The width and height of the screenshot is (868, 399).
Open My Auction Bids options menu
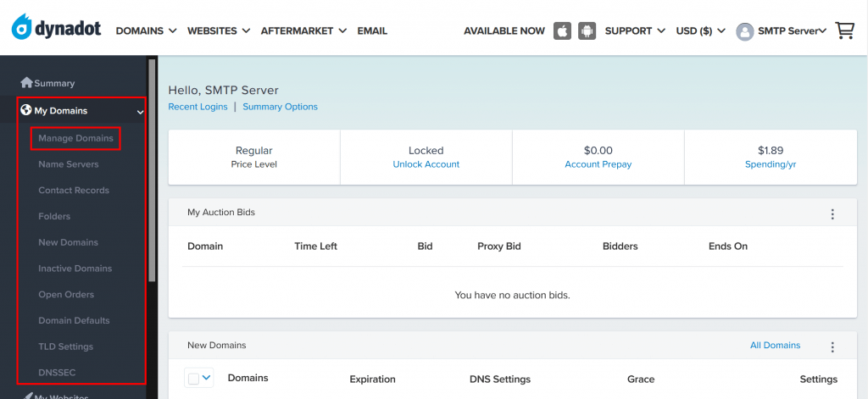point(832,214)
